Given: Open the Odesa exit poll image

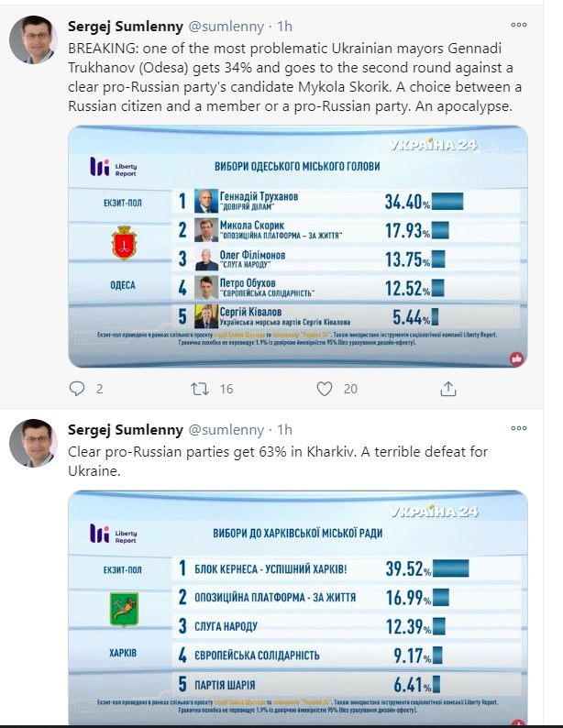Looking at the screenshot, I should 298,246.
